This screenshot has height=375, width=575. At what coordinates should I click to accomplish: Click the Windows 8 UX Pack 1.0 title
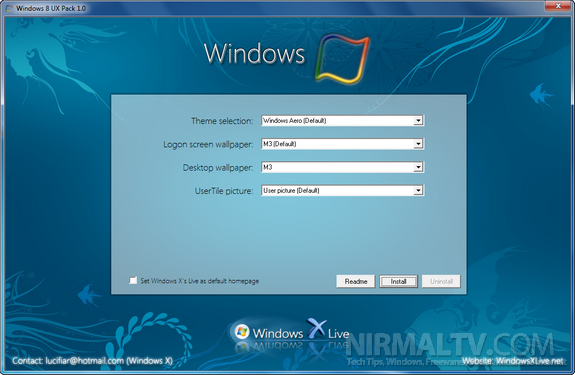coord(51,8)
